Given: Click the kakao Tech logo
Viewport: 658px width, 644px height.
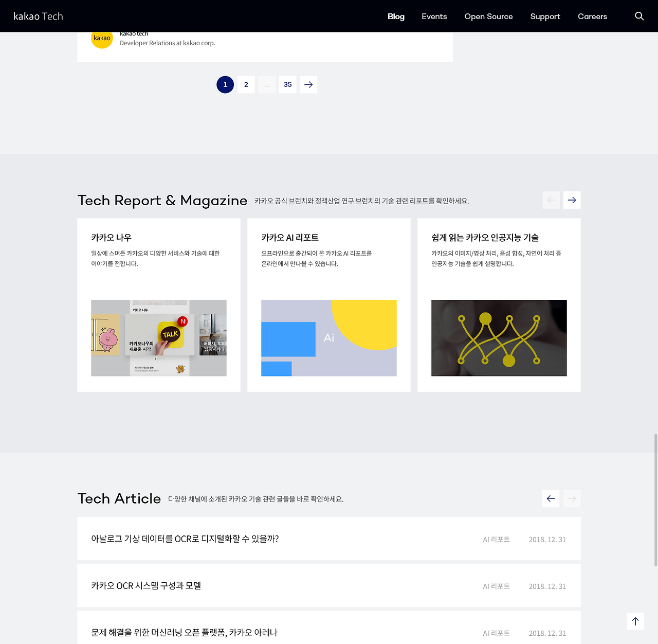Looking at the screenshot, I should 38,16.
